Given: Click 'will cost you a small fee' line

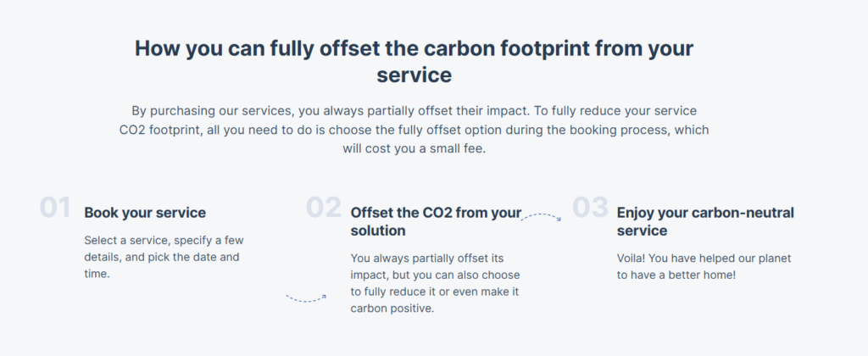Looking at the screenshot, I should point(414,149).
